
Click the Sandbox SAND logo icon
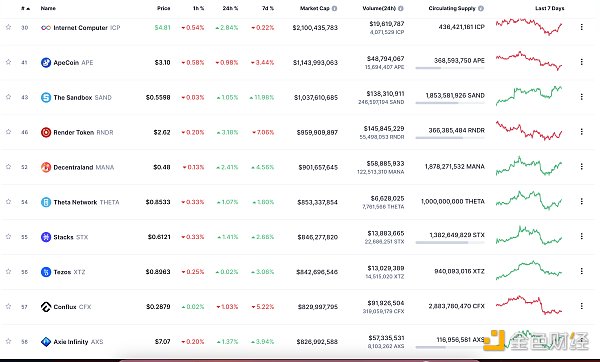pyautogui.click(x=46, y=98)
